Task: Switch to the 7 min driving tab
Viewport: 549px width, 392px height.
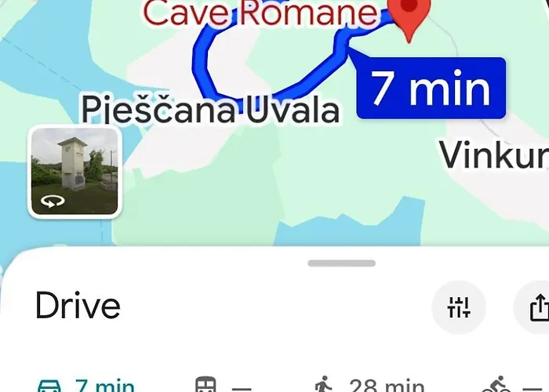Action: coord(86,385)
